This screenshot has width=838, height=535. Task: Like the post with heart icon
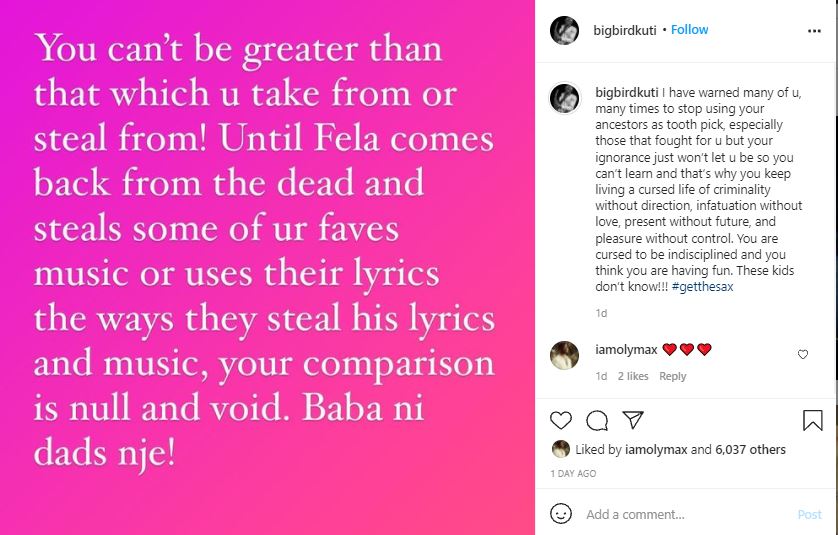(x=563, y=420)
